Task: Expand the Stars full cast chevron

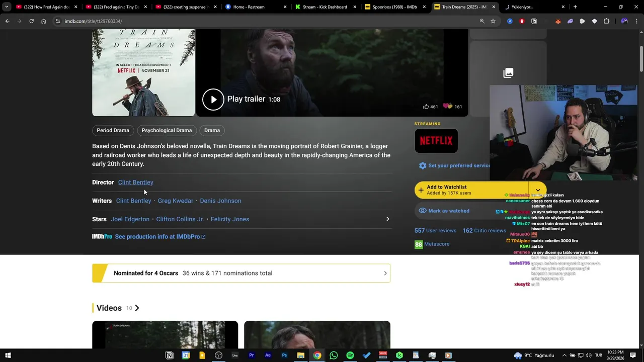Action: click(387, 219)
